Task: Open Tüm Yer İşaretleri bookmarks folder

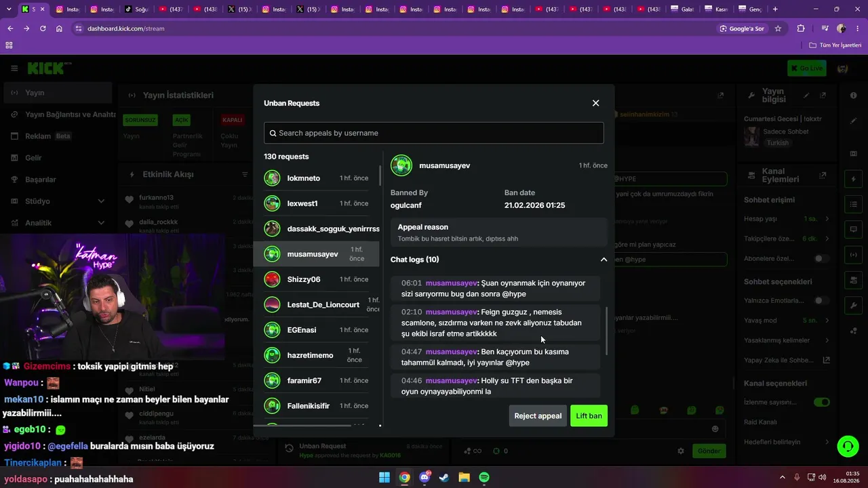Action: click(835, 45)
